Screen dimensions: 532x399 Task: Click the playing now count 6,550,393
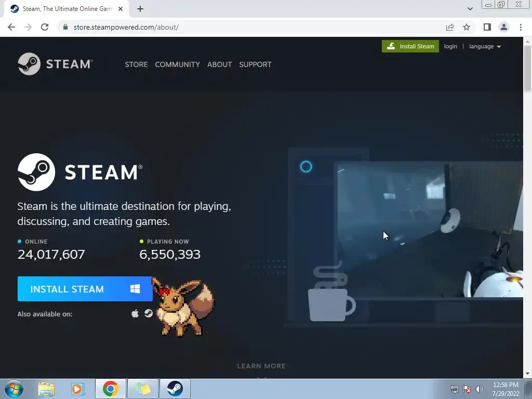170,255
